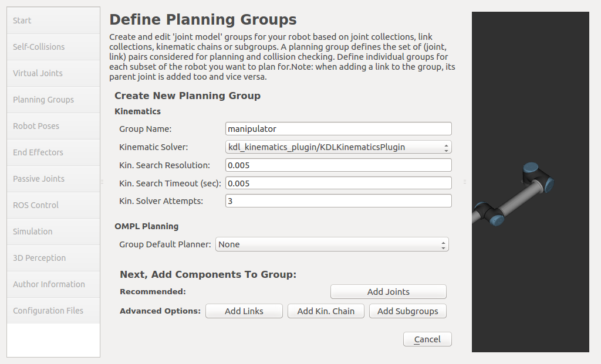Select the Robot Poses step
This screenshot has height=364, width=601.
[53, 126]
